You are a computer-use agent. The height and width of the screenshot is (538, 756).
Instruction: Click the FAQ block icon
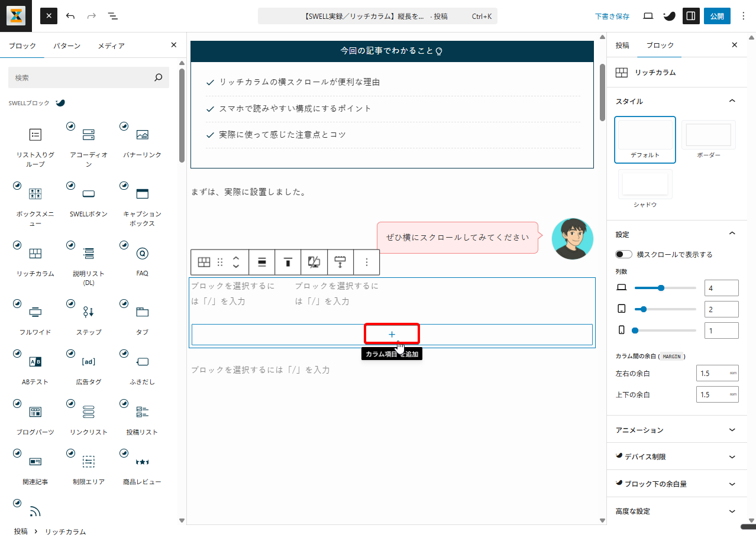coord(142,254)
